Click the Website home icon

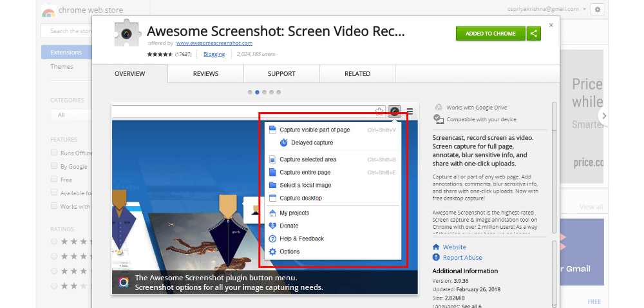pyautogui.click(x=437, y=247)
